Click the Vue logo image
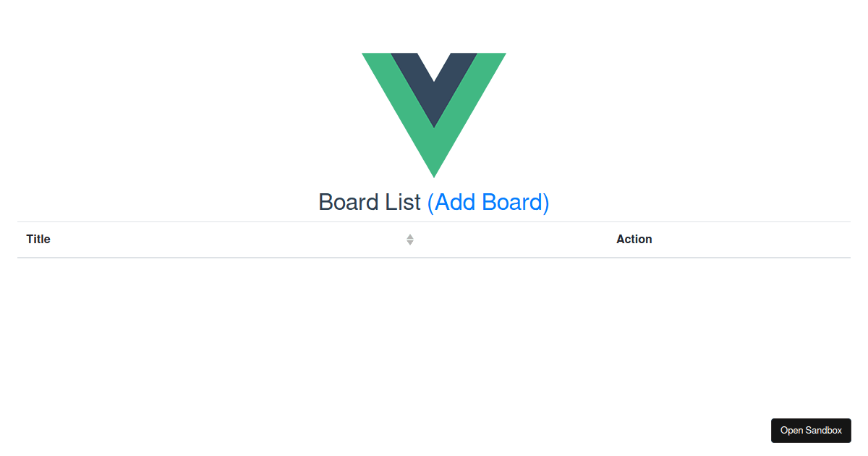Viewport: 868px width, 456px height. point(434,115)
